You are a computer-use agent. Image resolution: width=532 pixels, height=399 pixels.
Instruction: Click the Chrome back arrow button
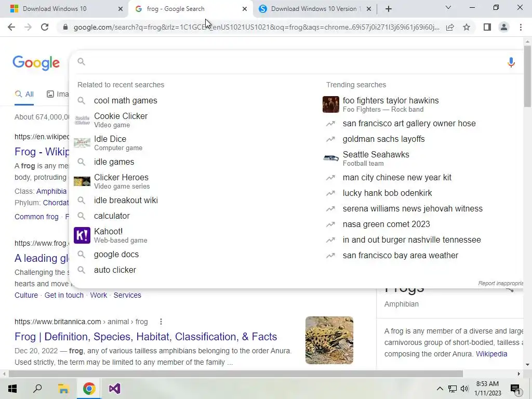coord(11,27)
